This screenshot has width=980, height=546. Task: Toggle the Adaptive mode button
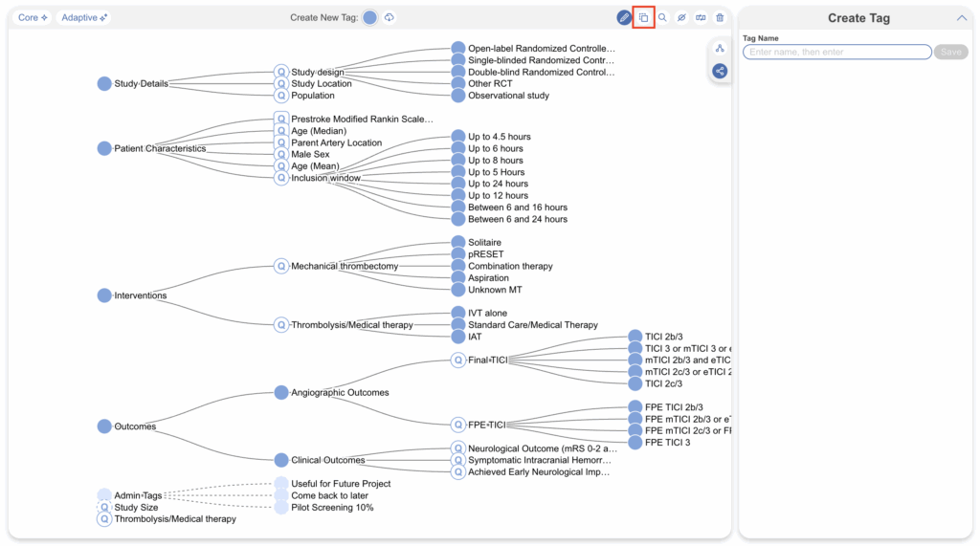(x=84, y=17)
